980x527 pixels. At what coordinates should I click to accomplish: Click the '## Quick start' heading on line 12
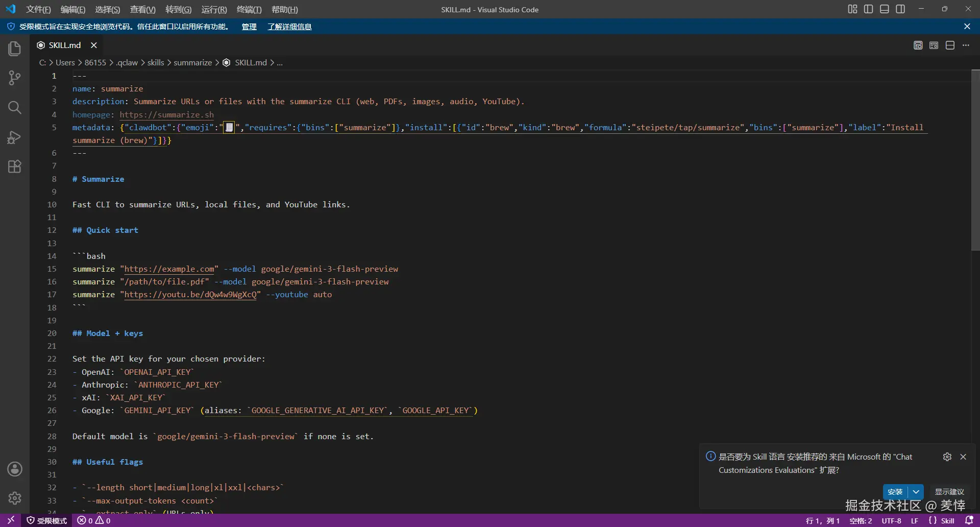105,230
